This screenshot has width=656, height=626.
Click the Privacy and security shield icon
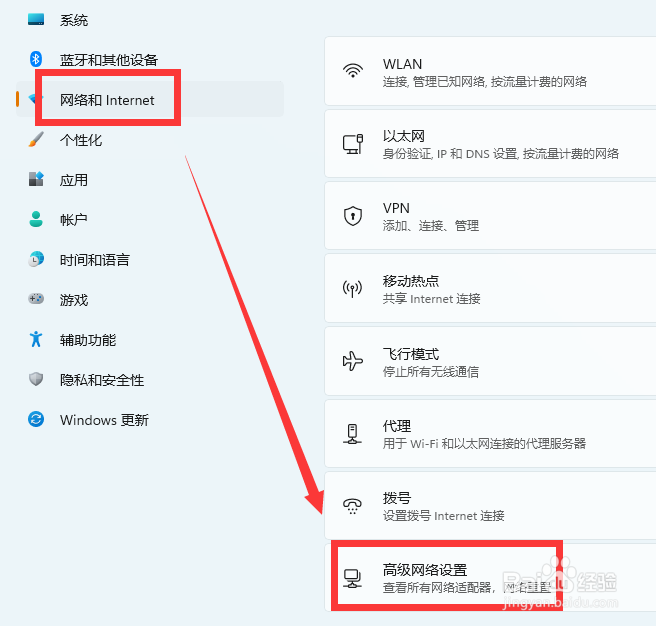(36, 379)
